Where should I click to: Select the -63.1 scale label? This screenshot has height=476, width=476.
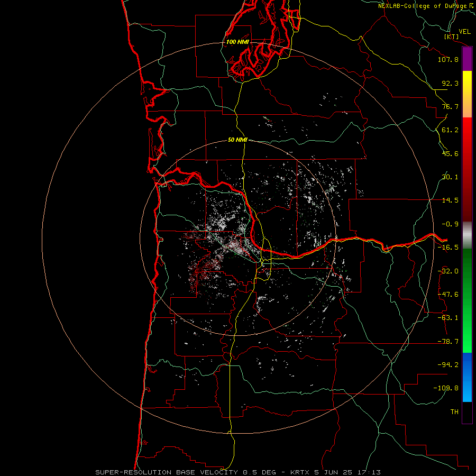tap(448, 318)
